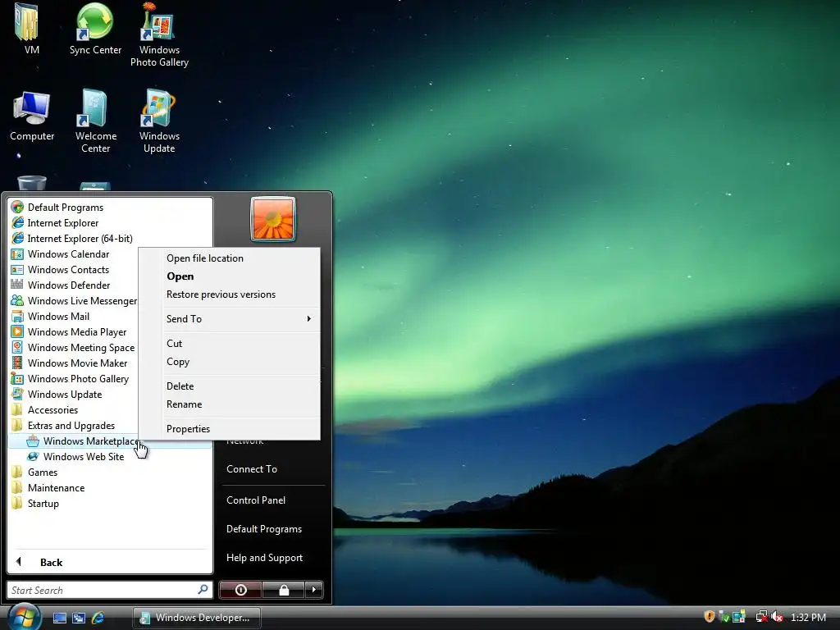Launch Windows Movie Maker entry
The height and width of the screenshot is (630, 840).
click(x=74, y=363)
